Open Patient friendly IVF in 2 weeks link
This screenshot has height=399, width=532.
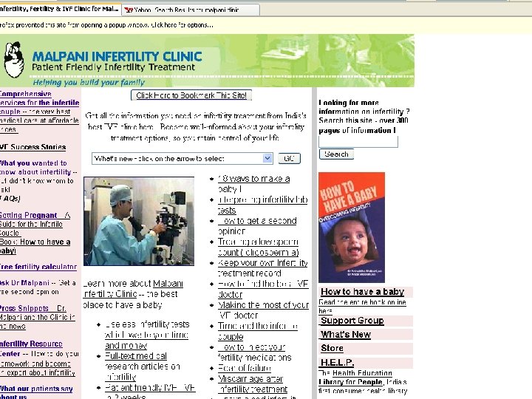pos(149,392)
